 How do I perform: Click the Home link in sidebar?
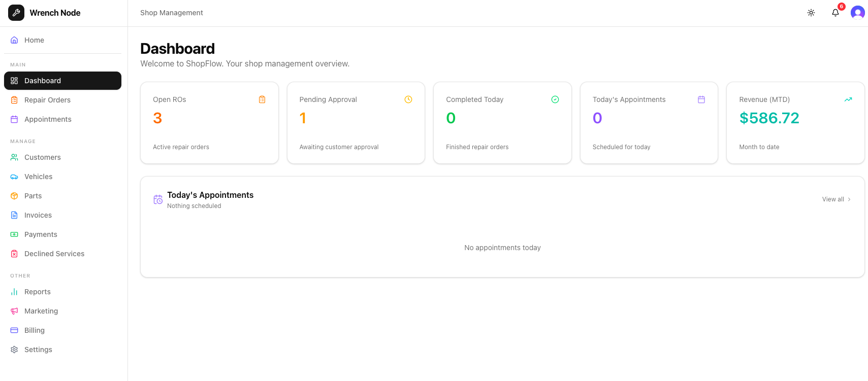(34, 40)
